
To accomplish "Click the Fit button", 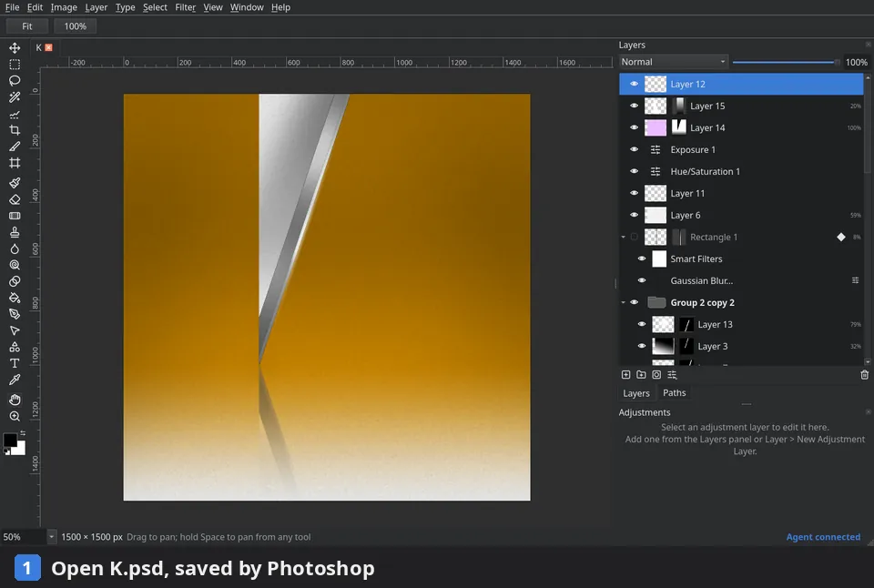I will [x=26, y=26].
